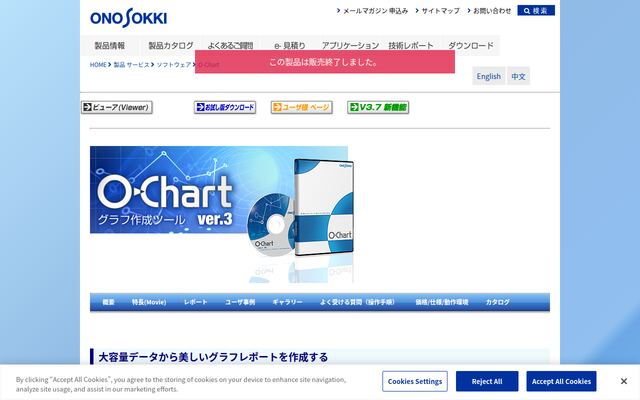Screen dimensions: 640x400
Task: Click Accept All Cookies
Action: click(x=561, y=381)
